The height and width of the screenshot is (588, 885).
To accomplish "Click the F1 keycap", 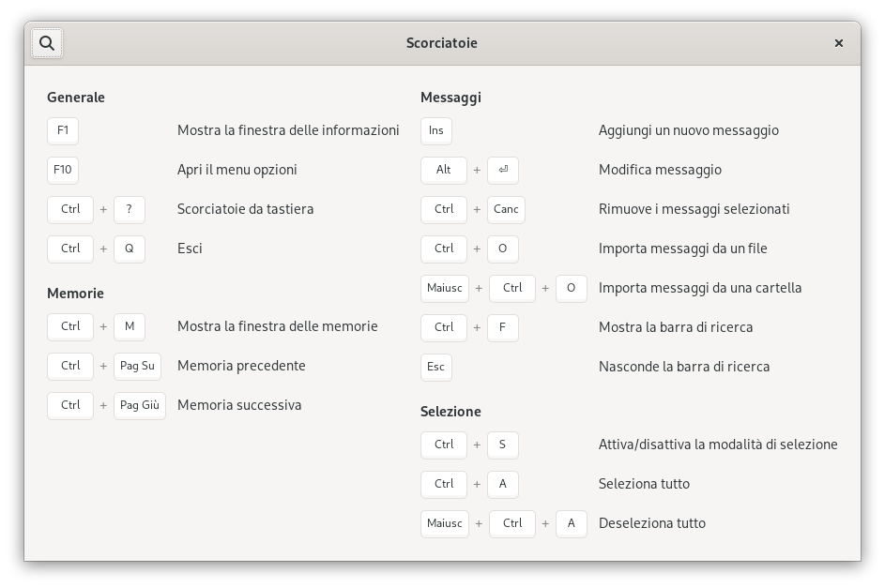I will click(x=63, y=130).
